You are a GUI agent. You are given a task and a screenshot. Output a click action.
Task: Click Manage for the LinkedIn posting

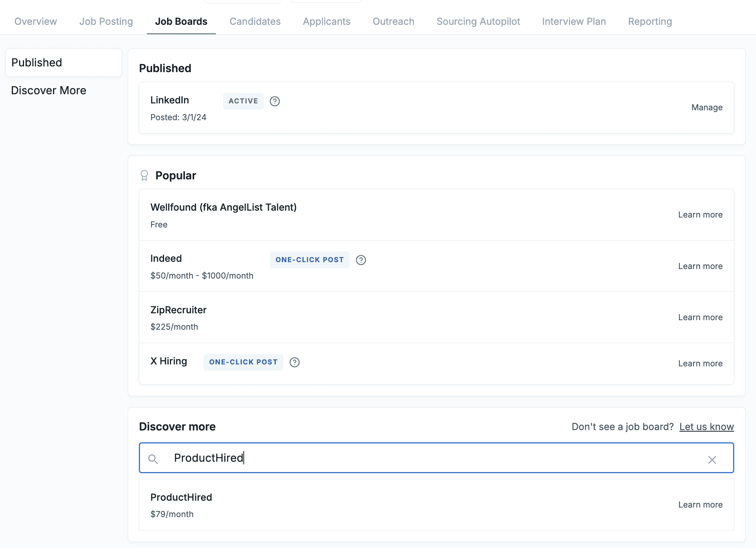pos(706,108)
